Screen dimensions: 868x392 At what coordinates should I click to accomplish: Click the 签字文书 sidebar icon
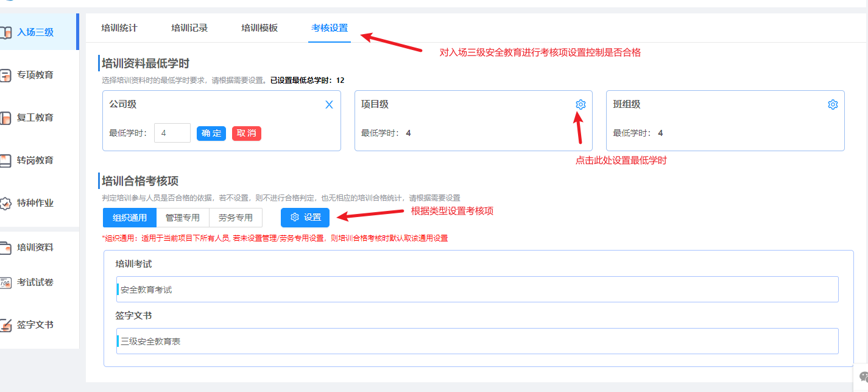point(5,326)
